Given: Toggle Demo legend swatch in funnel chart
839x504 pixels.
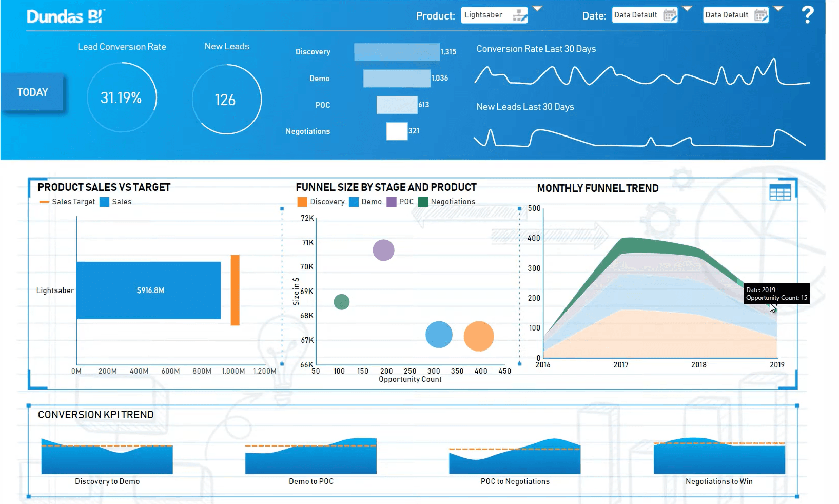Looking at the screenshot, I should coord(354,202).
